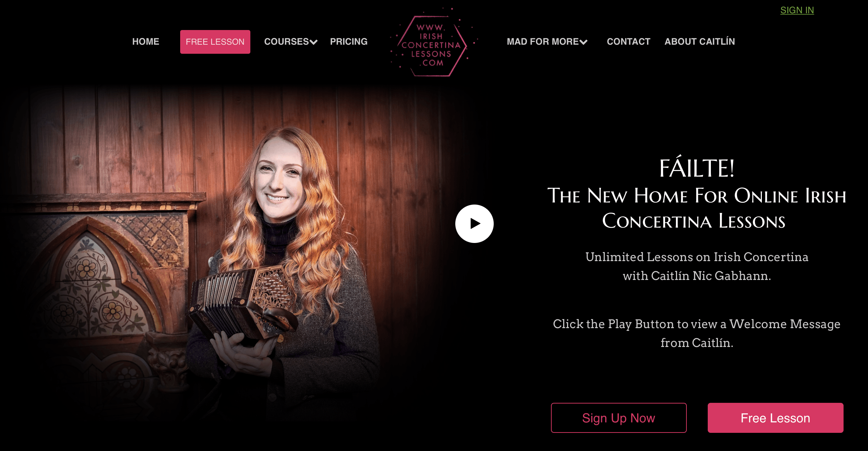Open the Pricing page

click(349, 42)
